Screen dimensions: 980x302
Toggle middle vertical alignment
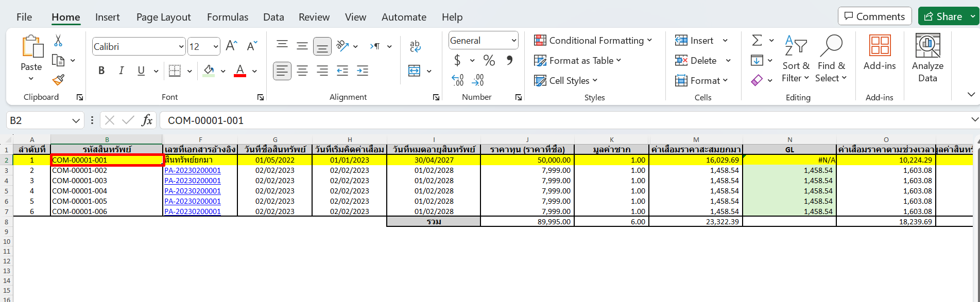click(x=302, y=46)
